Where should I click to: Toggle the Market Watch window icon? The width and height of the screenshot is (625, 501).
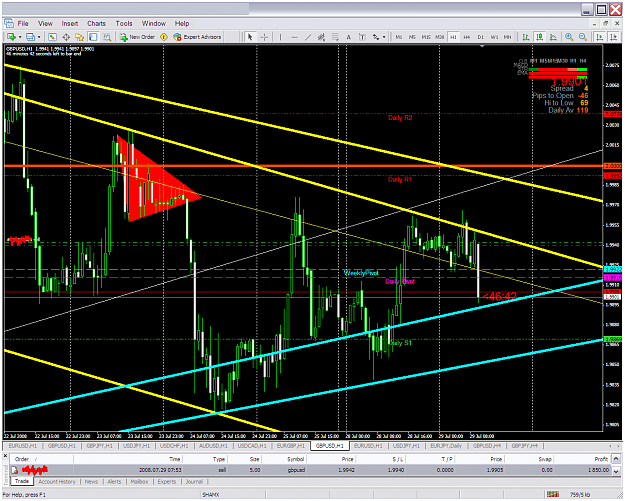(x=52, y=37)
